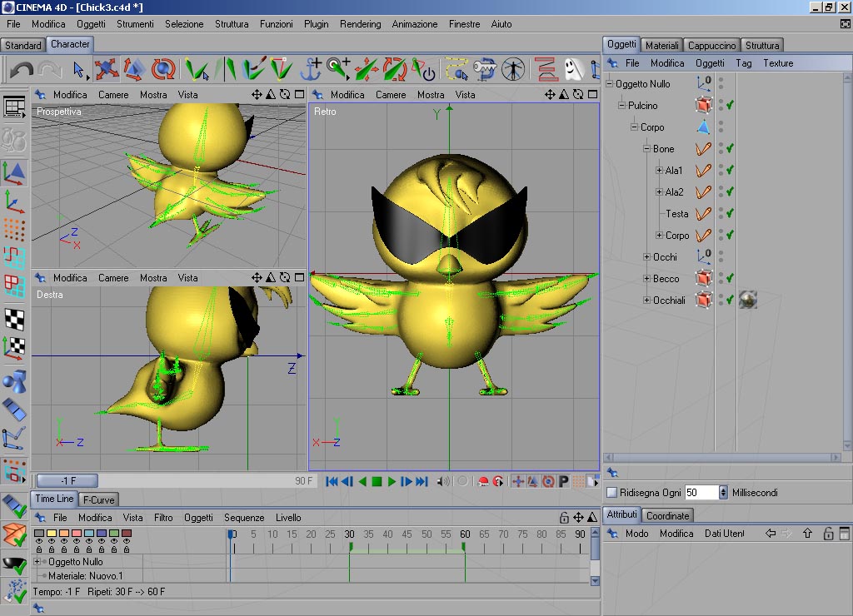Click the target with green bone icon
The image size is (853, 616).
(338, 69)
